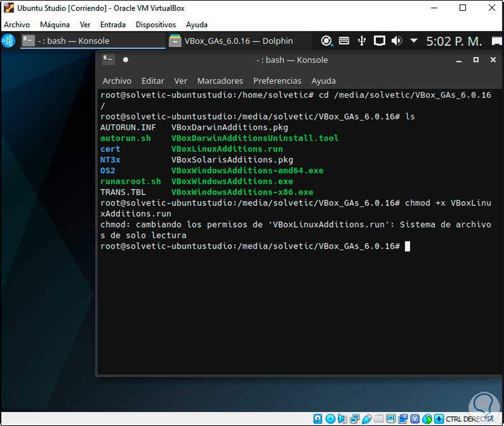Image resolution: width=504 pixels, height=426 pixels.
Task: Click OS2 directory name
Action: 107,171
